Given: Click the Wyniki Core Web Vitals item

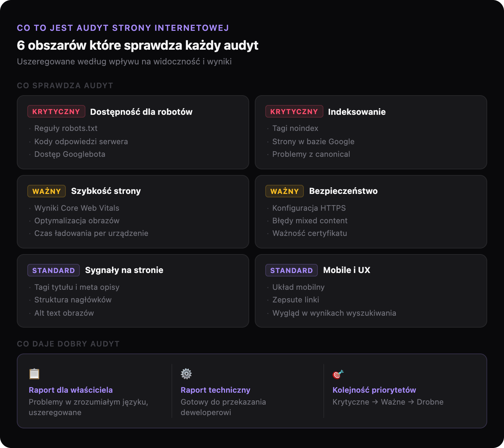Looking at the screenshot, I should coord(77,208).
